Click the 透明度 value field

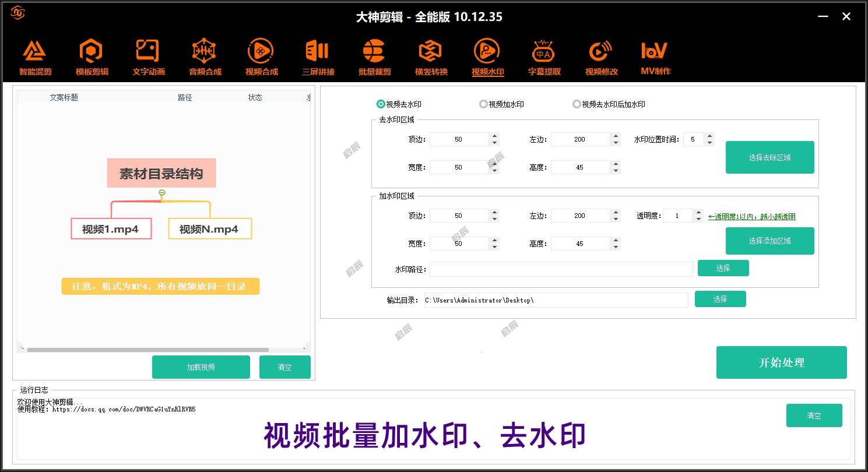(x=678, y=216)
